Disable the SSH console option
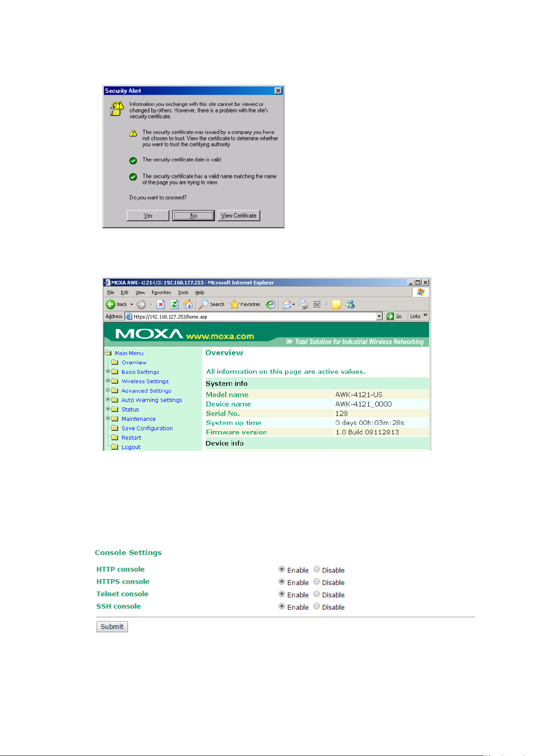Image resolution: width=535 pixels, height=756 pixels. point(317,607)
